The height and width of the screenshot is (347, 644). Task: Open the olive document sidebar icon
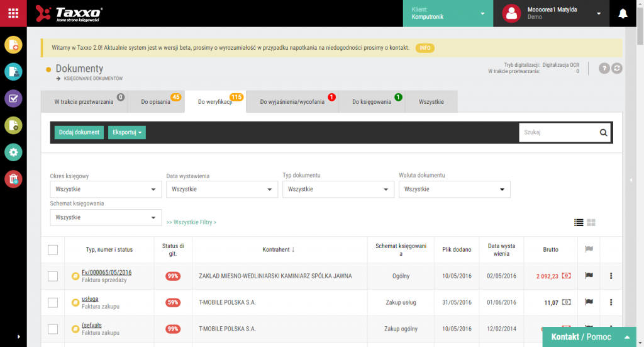coord(13,125)
